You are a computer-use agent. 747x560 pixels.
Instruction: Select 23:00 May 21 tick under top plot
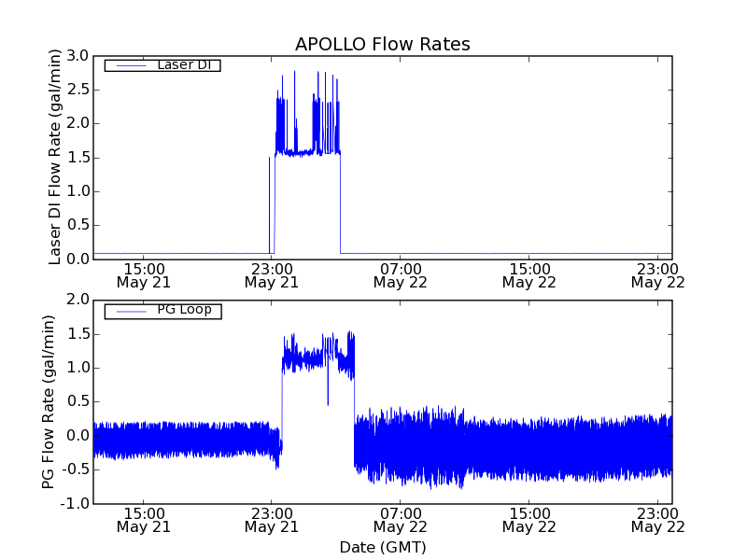[272, 274]
